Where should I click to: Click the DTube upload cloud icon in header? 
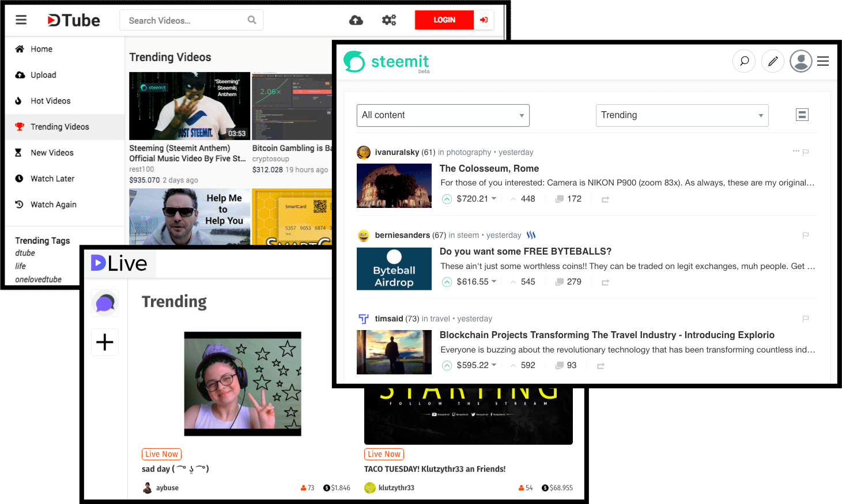[356, 20]
